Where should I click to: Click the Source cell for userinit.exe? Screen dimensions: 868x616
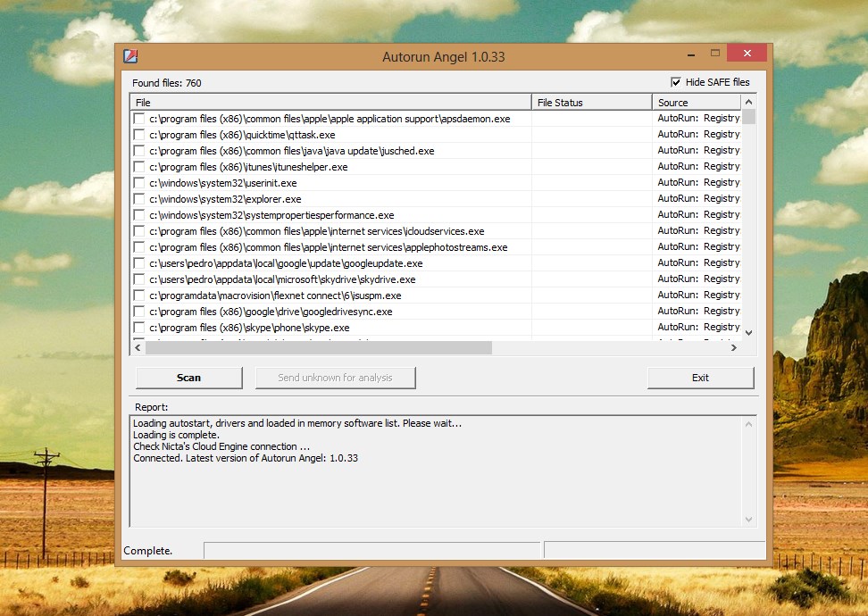[x=697, y=183]
